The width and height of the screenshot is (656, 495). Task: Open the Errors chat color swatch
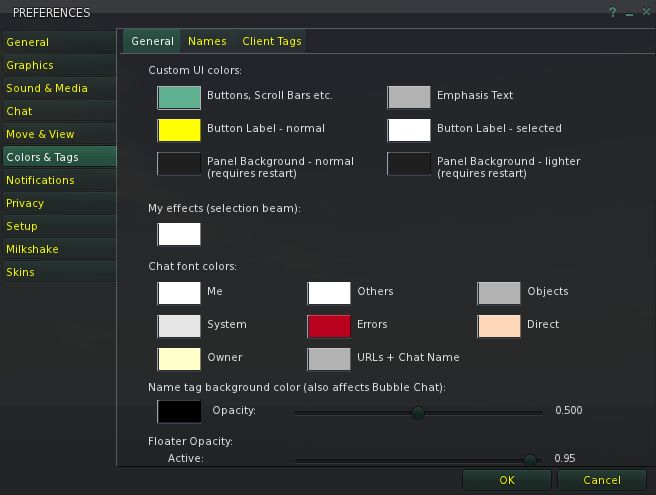(329, 325)
